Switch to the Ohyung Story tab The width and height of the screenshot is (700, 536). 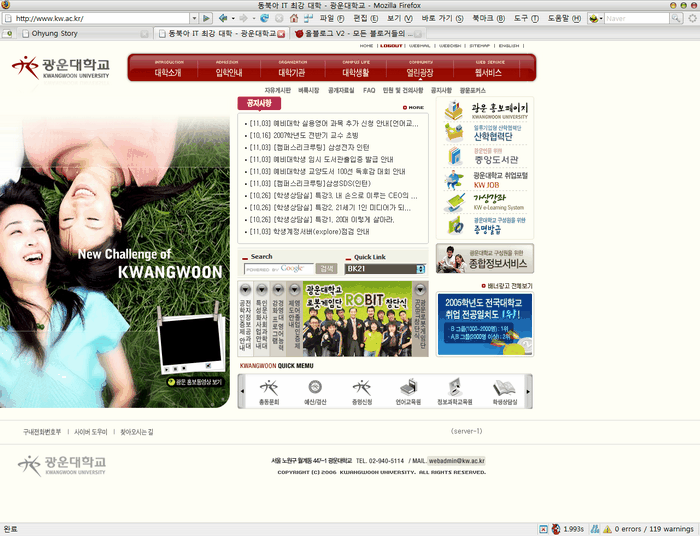point(83,33)
